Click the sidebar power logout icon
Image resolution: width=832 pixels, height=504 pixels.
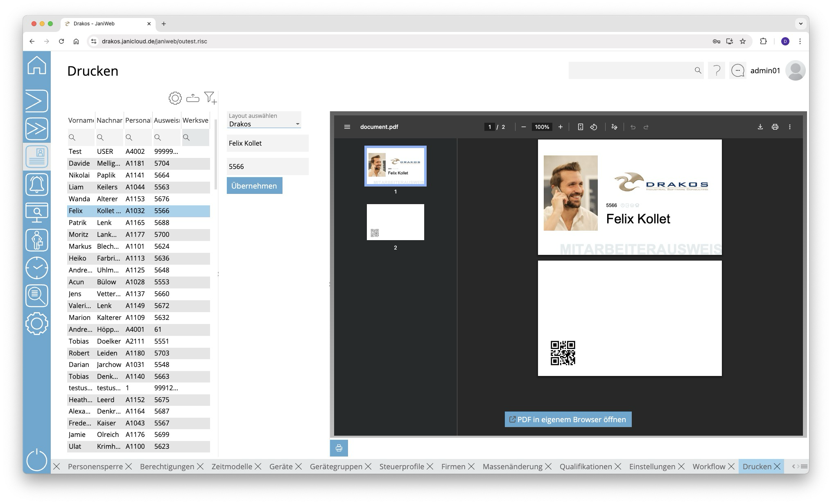(37, 459)
